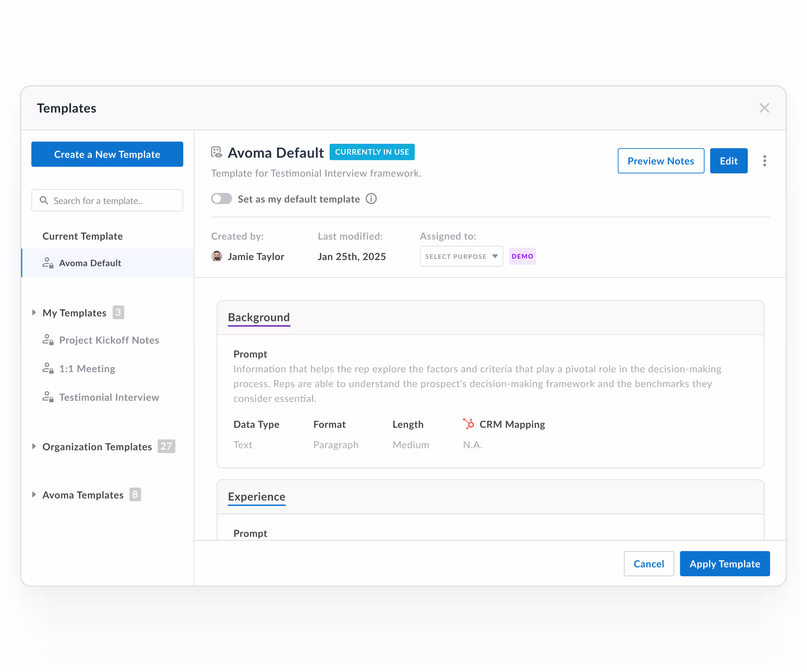Click the CURRENTLY IN USE badge
The width and height of the screenshot is (807, 672).
(372, 152)
